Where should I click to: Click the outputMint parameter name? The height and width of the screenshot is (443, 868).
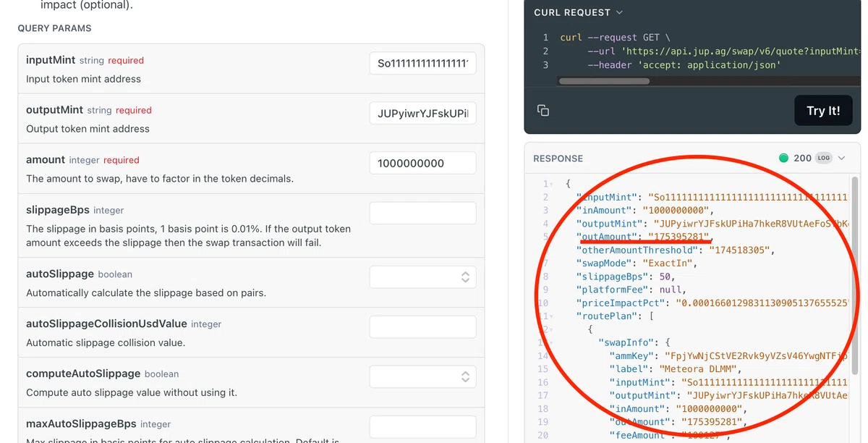pyautogui.click(x=54, y=110)
